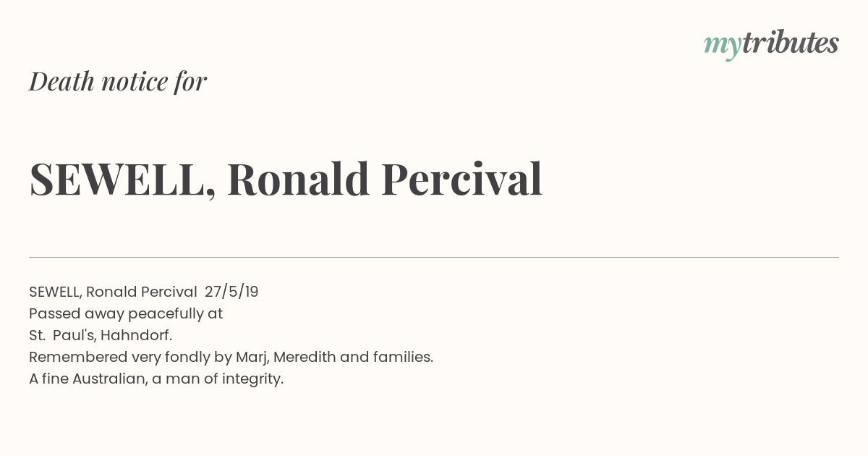Image resolution: width=868 pixels, height=456 pixels.
Task: Click the "Passed away peacefully at" line
Action: [126, 313]
